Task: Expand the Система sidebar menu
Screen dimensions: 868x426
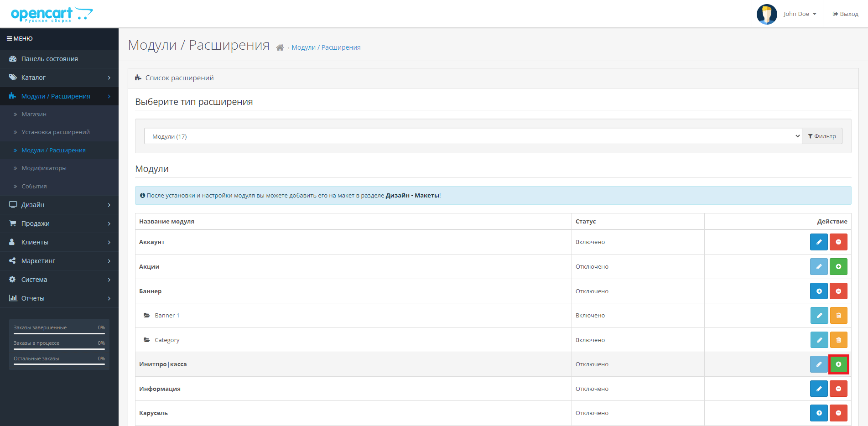Action: click(59, 280)
